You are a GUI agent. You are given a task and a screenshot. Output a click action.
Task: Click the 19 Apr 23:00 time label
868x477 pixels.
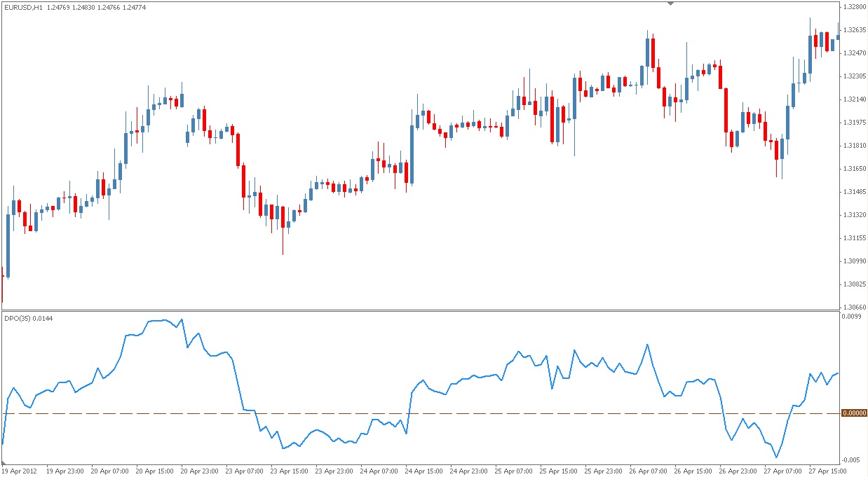point(64,471)
